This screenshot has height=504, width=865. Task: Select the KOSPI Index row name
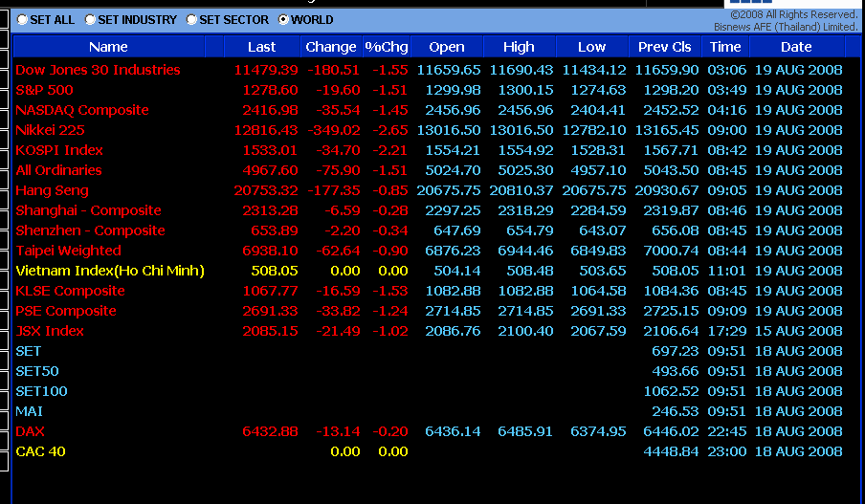(x=59, y=150)
